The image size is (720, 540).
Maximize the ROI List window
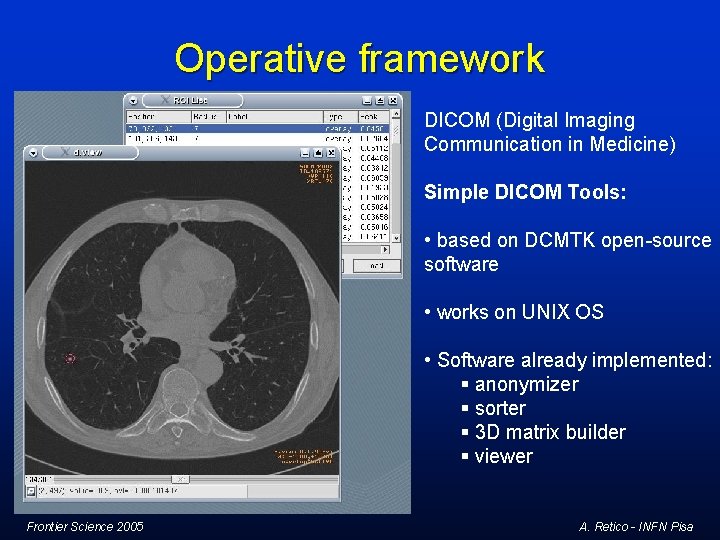[x=380, y=101]
